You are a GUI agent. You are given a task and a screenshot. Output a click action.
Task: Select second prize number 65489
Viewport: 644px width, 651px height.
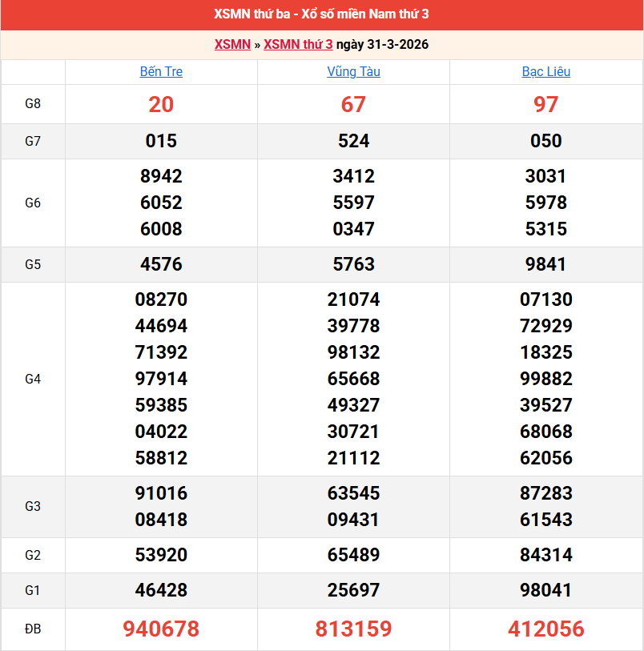[353, 555]
